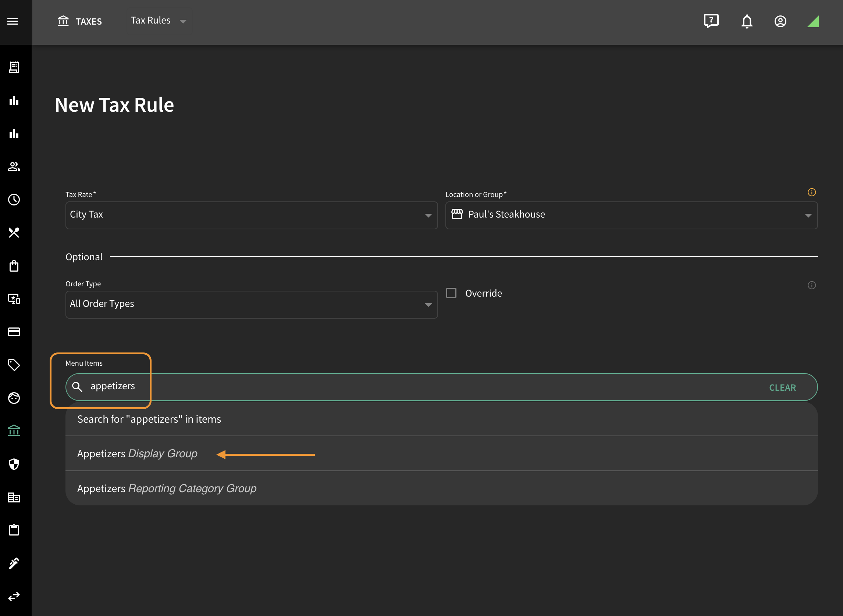Select the active taxes bank sidebar icon
Screen dimensions: 843x616
[14, 431]
